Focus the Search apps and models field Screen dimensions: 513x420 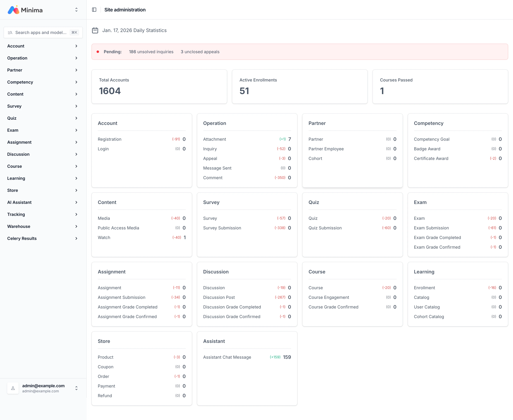click(x=41, y=33)
